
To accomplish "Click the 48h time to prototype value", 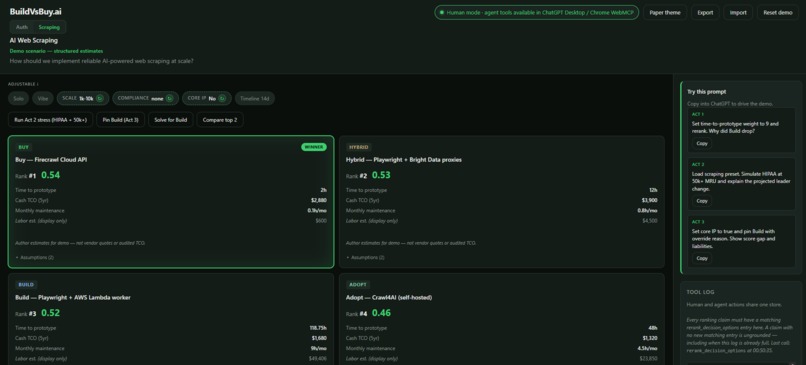I will 652,328.
